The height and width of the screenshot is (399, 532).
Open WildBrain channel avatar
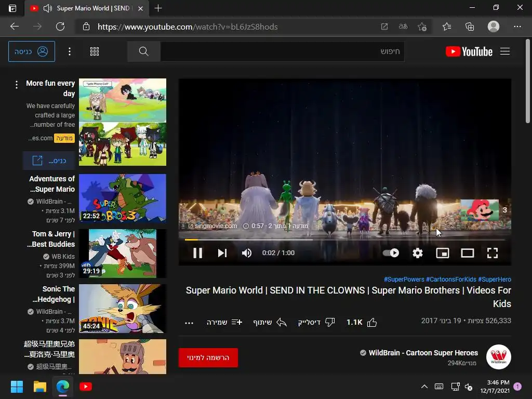pyautogui.click(x=498, y=357)
